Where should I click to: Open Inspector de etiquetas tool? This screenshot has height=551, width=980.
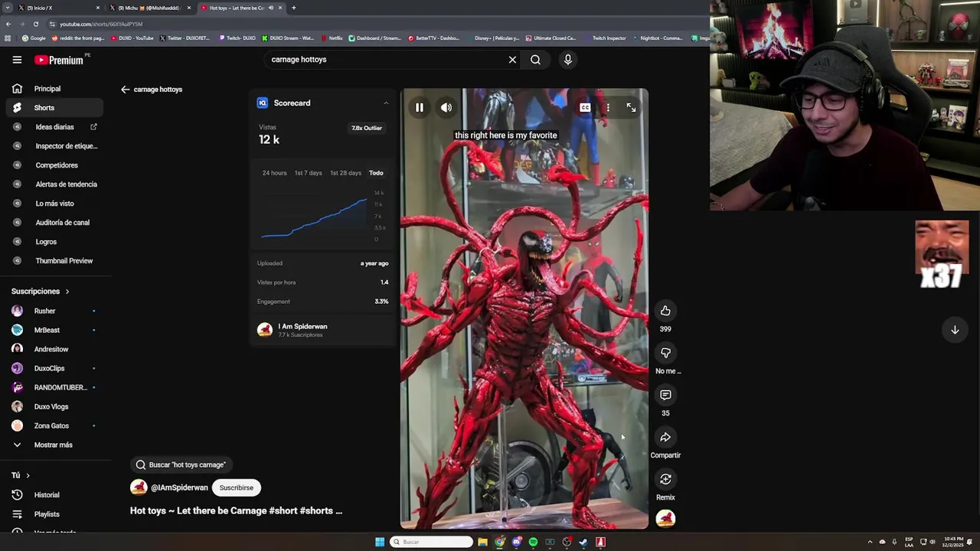pos(54,146)
